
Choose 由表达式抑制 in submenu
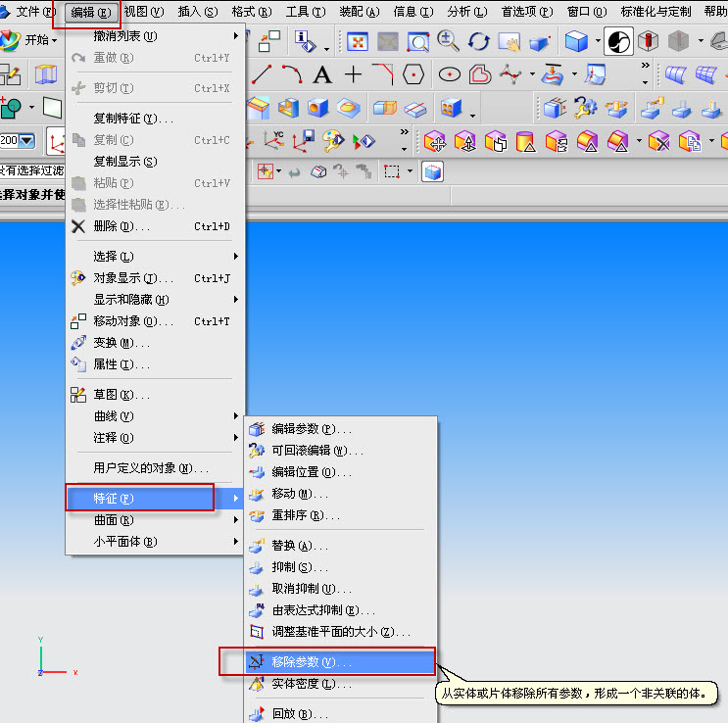click(x=341, y=610)
